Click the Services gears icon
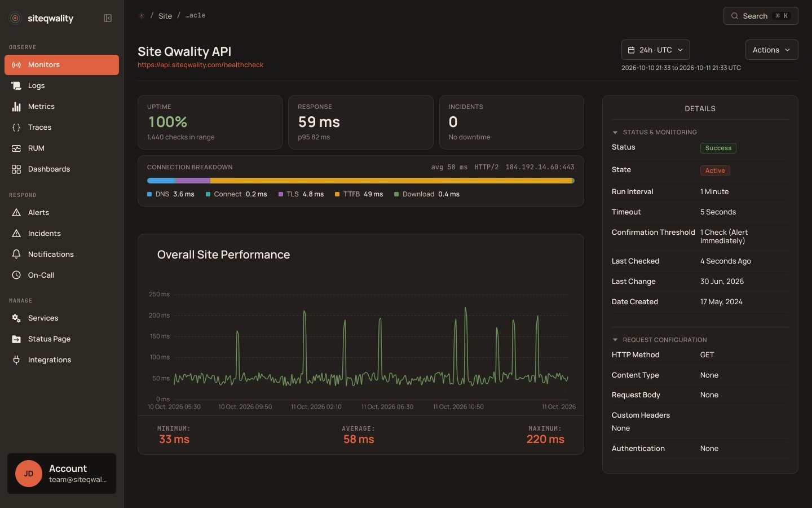The image size is (812, 508). [x=16, y=318]
